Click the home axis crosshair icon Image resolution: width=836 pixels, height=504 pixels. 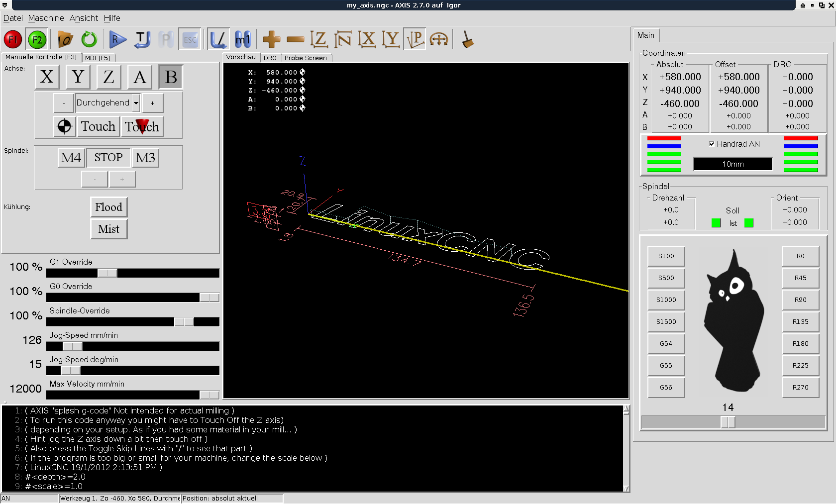click(x=64, y=126)
